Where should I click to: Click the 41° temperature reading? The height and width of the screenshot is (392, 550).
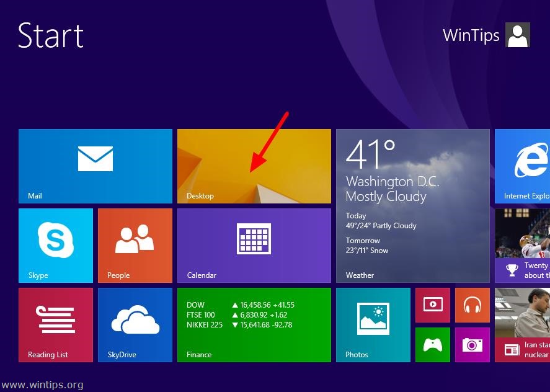(370, 154)
